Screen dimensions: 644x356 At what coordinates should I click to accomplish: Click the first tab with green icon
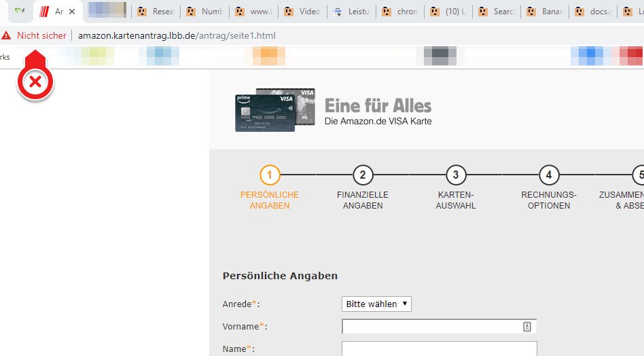[x=20, y=12]
